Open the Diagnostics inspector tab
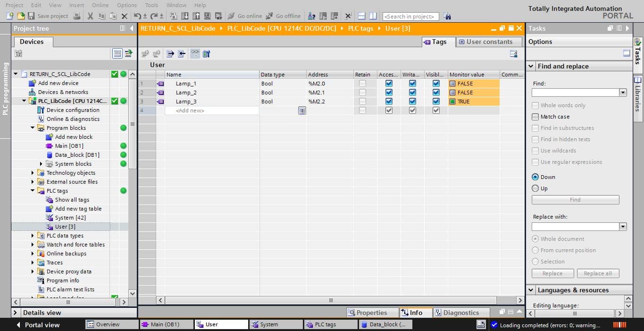The image size is (644, 331). point(456,313)
